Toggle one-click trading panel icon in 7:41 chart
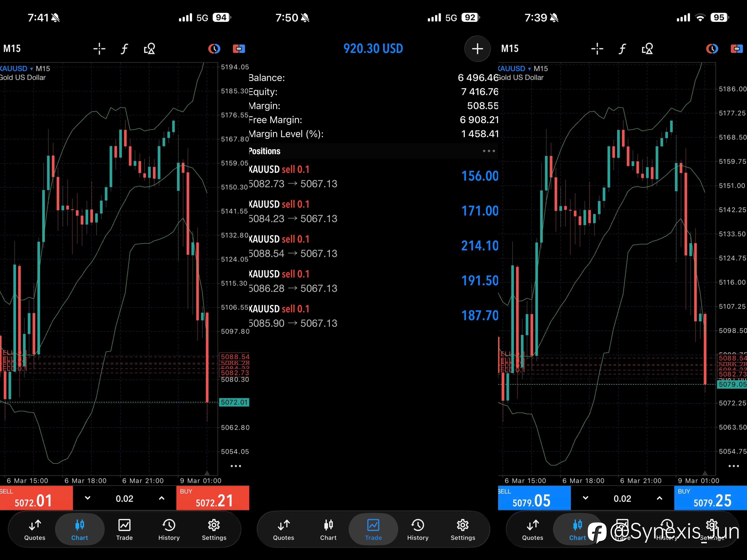 click(239, 49)
